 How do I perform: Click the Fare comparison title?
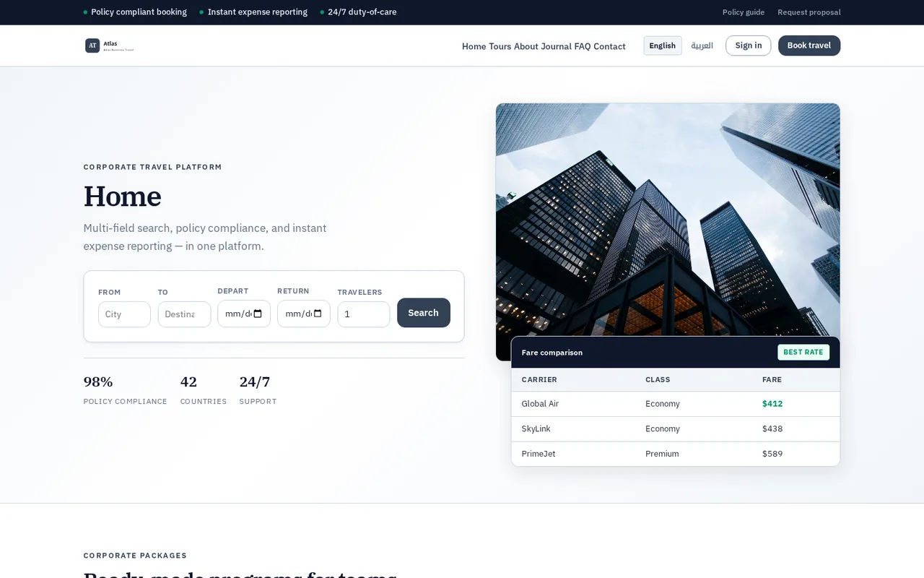[552, 353]
